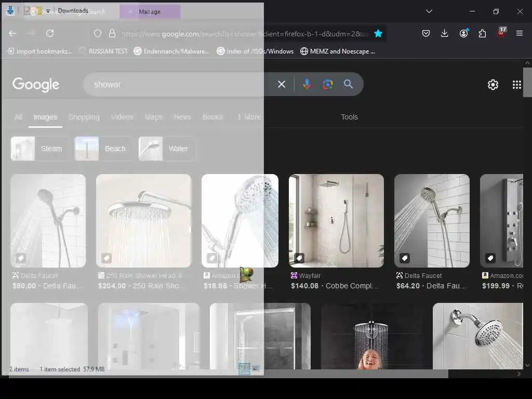Open Google Lens image search icon

pos(328,84)
